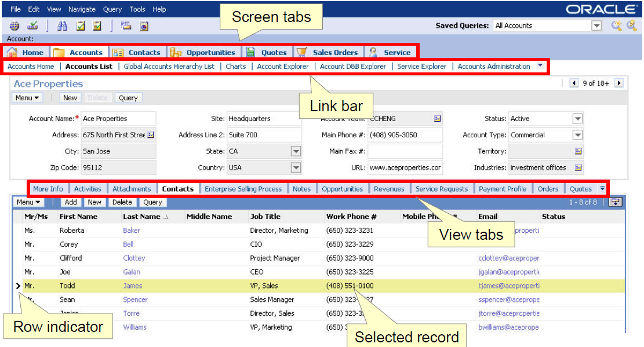Viewport: 644px width, 347px height.
Task: Open the Country dropdown
Action: pyautogui.click(x=296, y=167)
